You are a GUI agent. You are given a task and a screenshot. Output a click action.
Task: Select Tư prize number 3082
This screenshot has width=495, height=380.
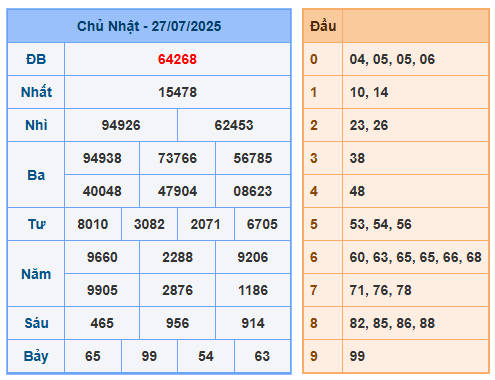click(x=149, y=224)
